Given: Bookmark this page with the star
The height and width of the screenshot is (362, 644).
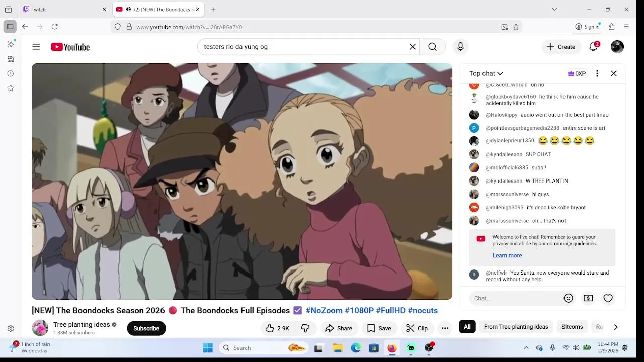Looking at the screenshot, I should (x=516, y=27).
